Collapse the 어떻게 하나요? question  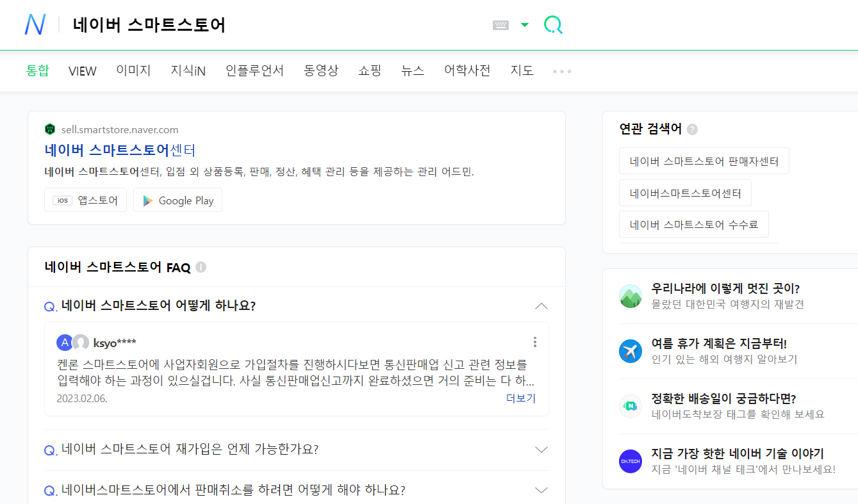[x=541, y=306]
